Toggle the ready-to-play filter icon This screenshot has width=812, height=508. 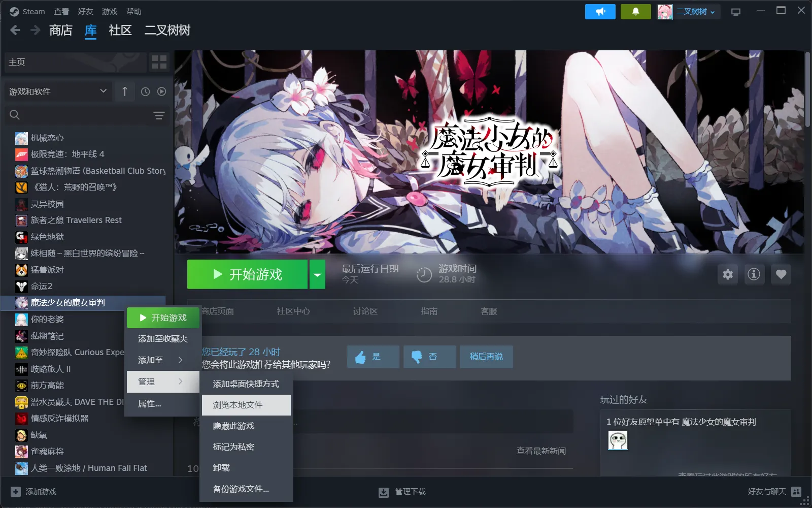pyautogui.click(x=161, y=91)
